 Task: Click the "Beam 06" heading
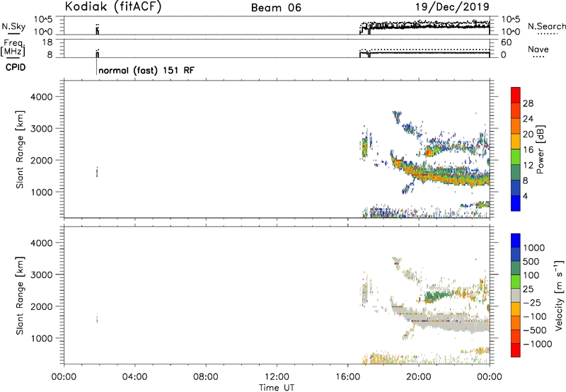(276, 8)
